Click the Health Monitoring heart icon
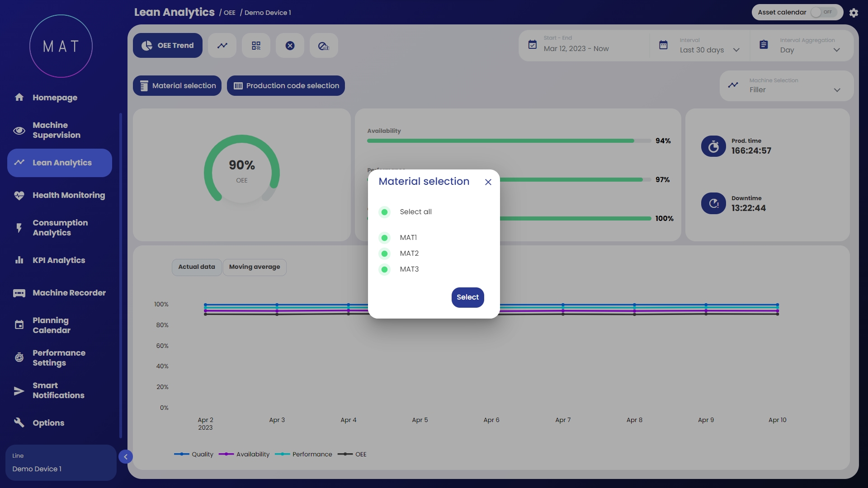The height and width of the screenshot is (488, 868). pyautogui.click(x=19, y=195)
